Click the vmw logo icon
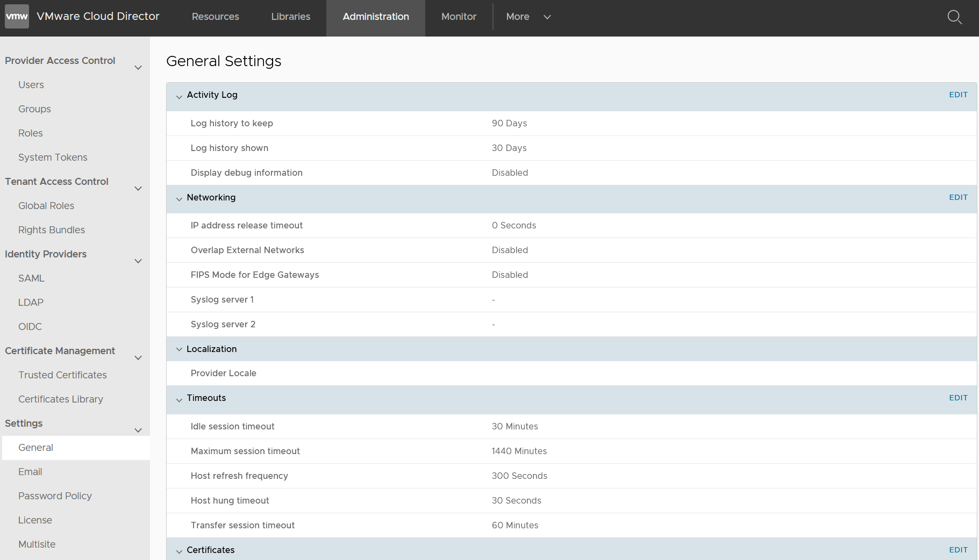The width and height of the screenshot is (979, 560). 17,17
